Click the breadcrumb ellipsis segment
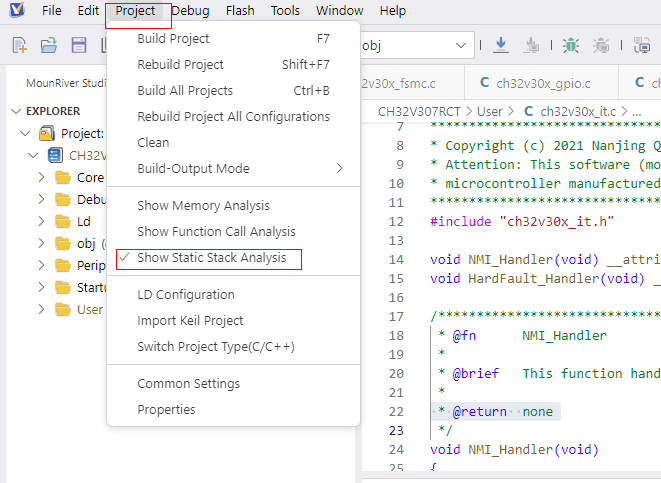This screenshot has width=661, height=483. (637, 112)
